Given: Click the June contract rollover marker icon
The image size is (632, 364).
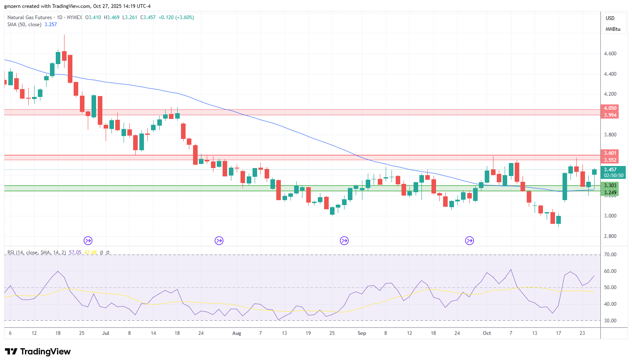Looking at the screenshot, I should (88, 240).
